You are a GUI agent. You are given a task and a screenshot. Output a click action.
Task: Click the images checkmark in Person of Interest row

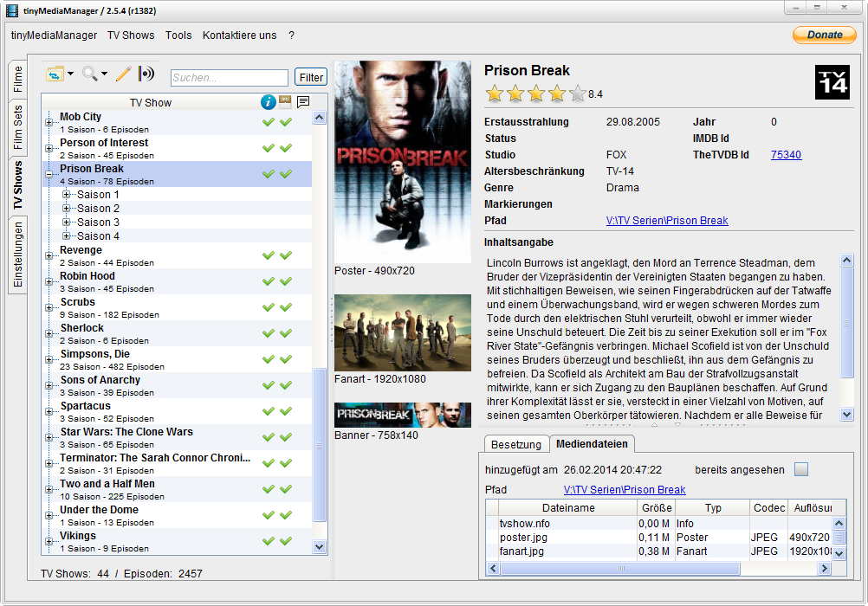pos(286,148)
